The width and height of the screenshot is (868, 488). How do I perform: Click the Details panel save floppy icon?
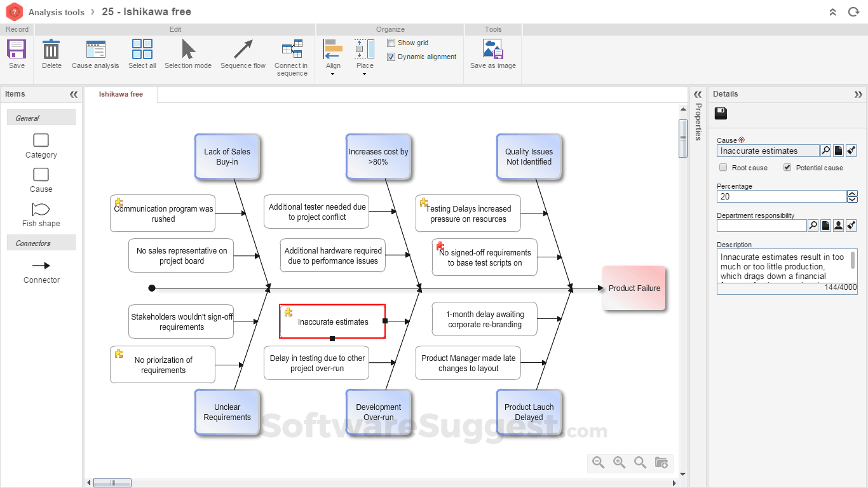721,114
